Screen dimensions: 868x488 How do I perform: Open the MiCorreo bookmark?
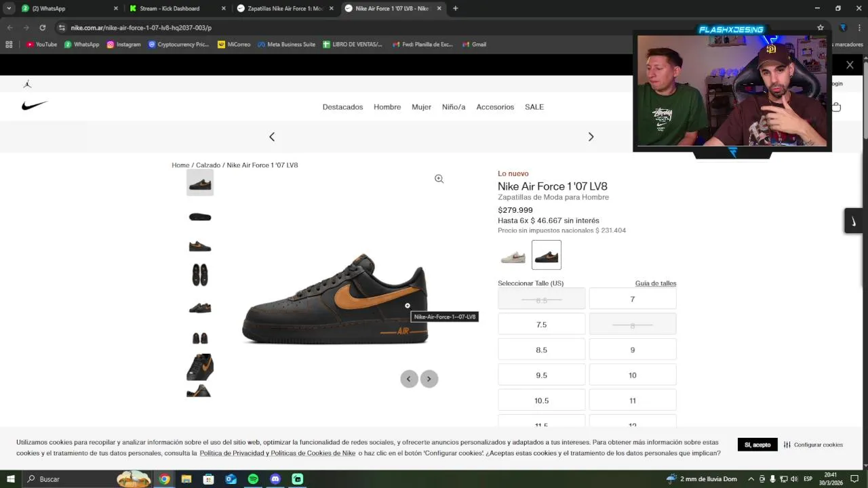(x=234, y=45)
